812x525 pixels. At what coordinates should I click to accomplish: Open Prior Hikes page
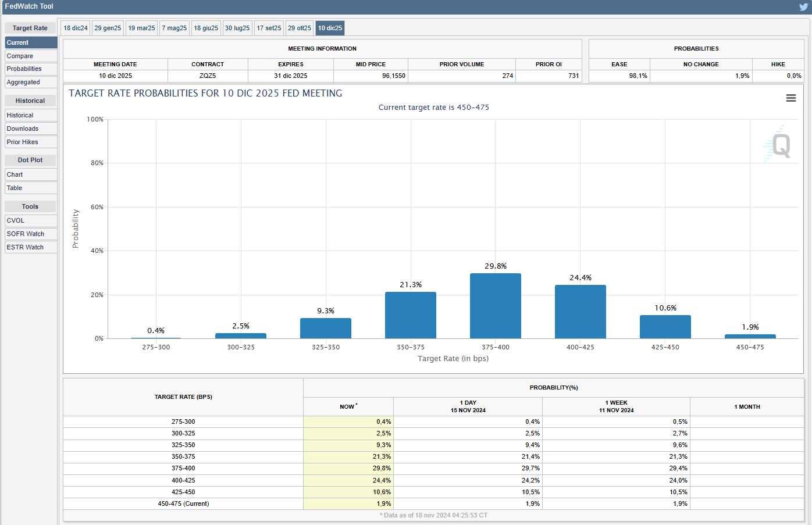point(31,142)
